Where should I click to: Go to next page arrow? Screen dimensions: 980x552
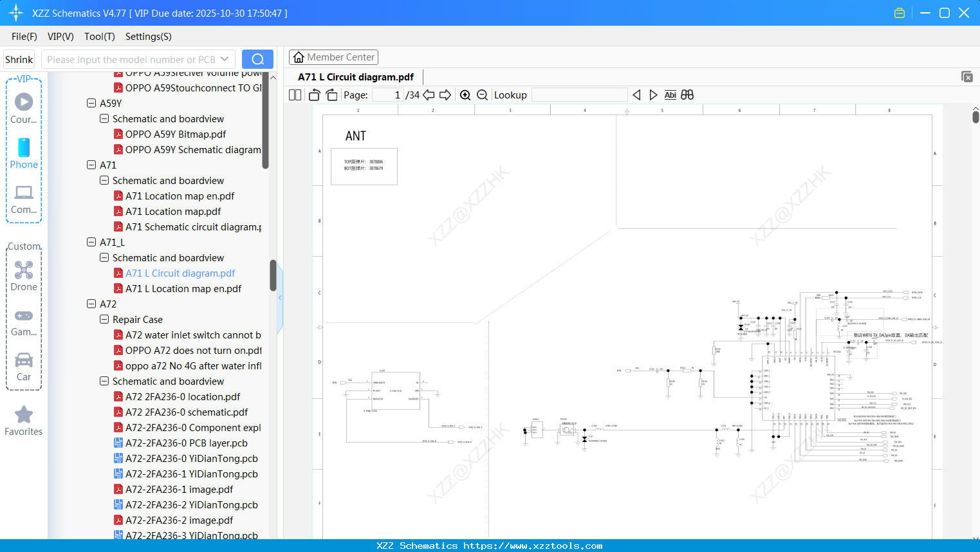(445, 95)
